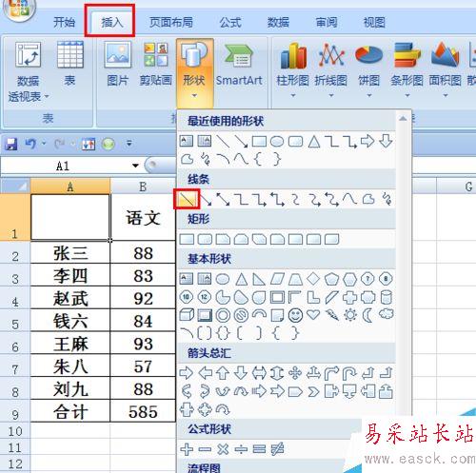
Task: Pick the oval in recently used shapes
Action: pyautogui.click(x=277, y=142)
